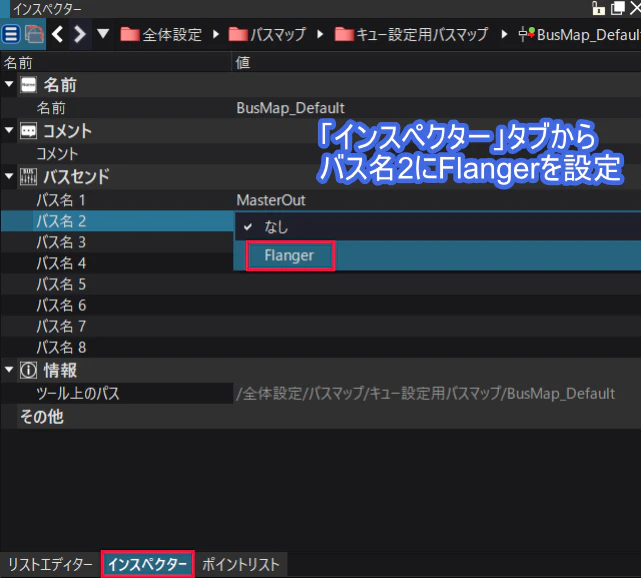641x578 pixels.
Task: Toggle the list view icon in toolbar
Action: pyautogui.click(x=11, y=34)
